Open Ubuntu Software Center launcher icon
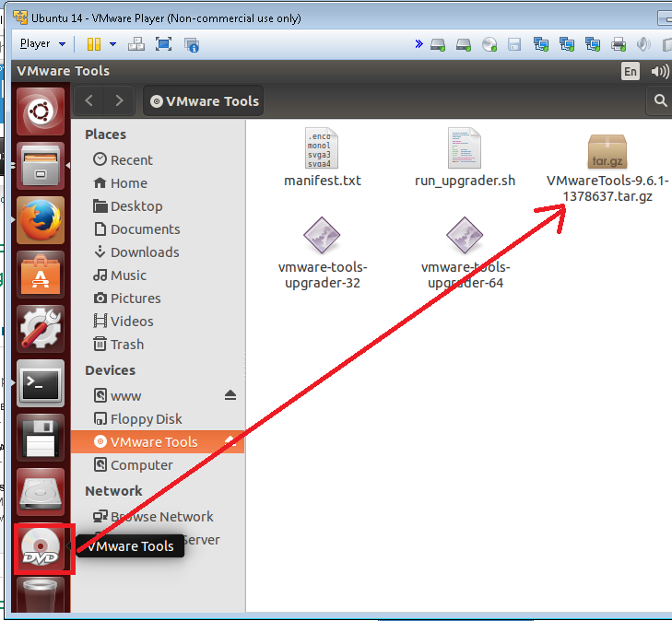Viewport: 672px width, 621px height. tap(41, 275)
